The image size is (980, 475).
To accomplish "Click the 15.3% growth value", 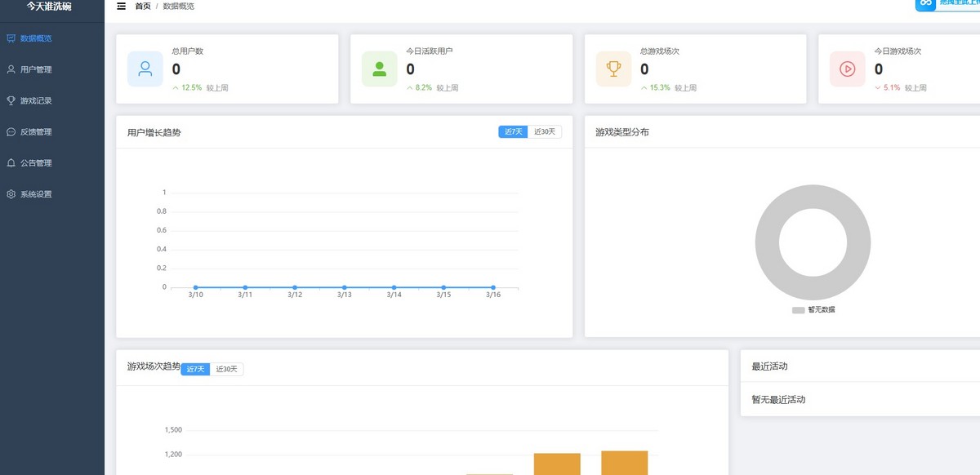I will point(660,88).
